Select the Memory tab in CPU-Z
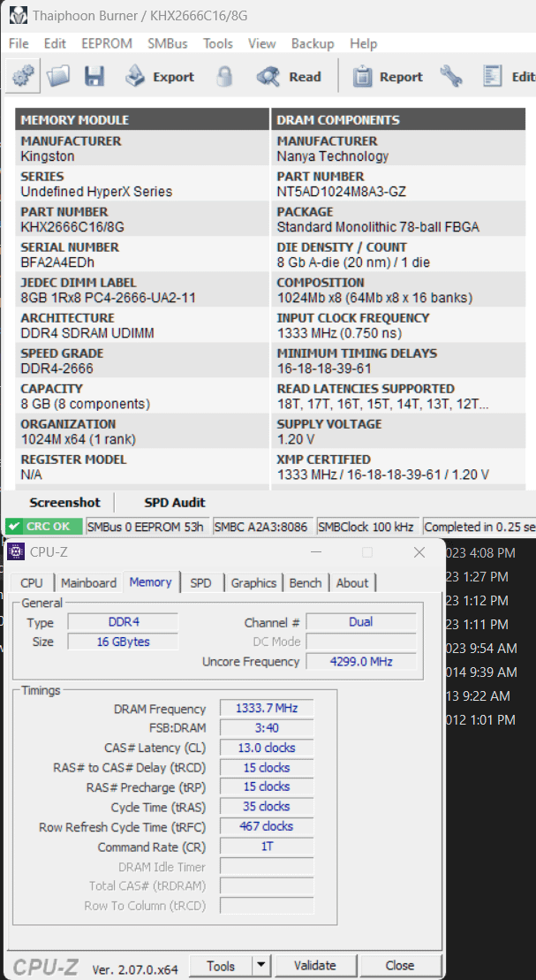536x980 pixels. point(150,581)
